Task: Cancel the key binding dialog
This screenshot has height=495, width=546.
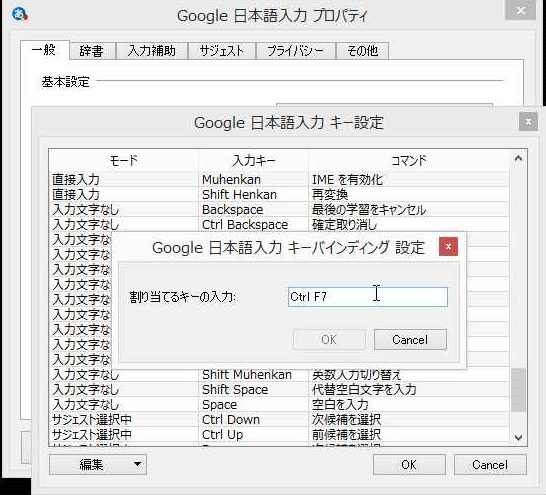Action: pos(410,339)
